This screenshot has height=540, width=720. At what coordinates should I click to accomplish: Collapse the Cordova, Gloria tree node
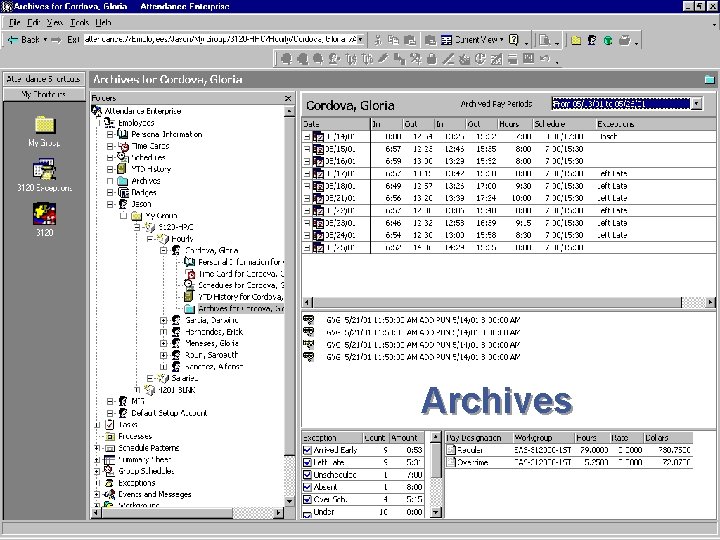163,250
